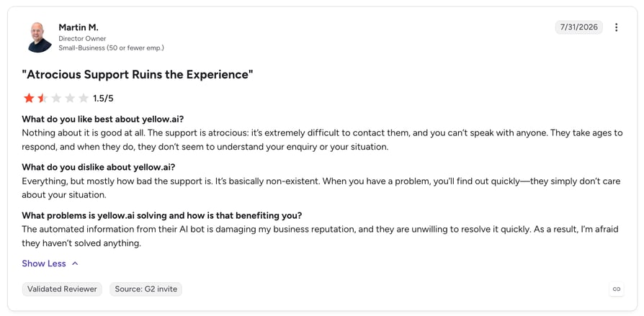644x316 pixels.
Task: Collapse the review with Show Less
Action: [44, 263]
